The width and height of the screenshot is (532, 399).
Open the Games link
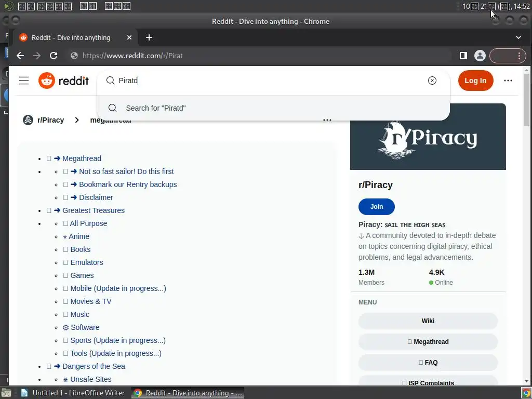82,275
